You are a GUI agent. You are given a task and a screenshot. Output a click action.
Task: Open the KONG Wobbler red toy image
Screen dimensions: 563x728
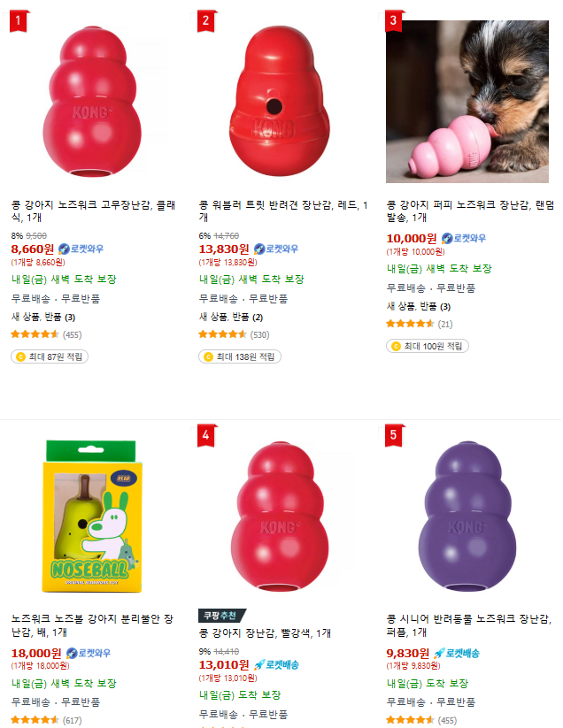(280, 101)
